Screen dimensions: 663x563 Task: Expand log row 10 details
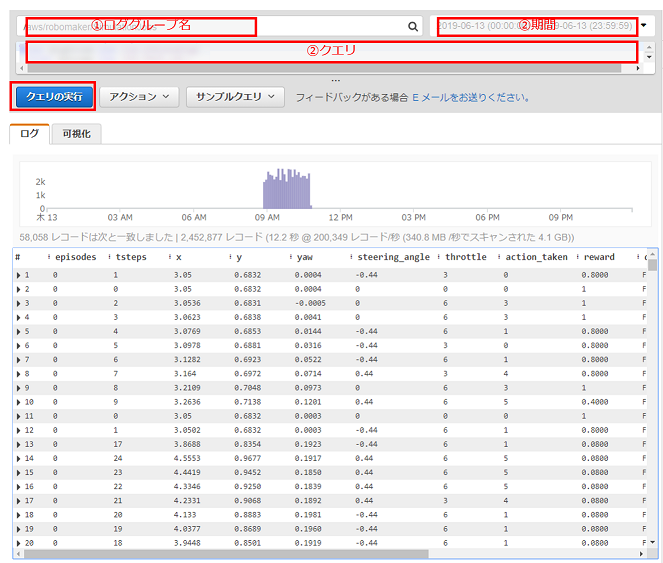point(18,401)
